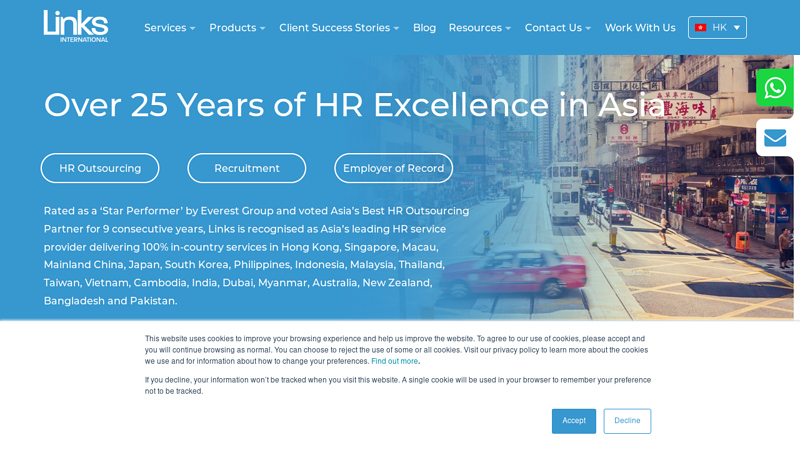800x450 pixels.
Task: Expand the Products menu
Action: [x=237, y=28]
